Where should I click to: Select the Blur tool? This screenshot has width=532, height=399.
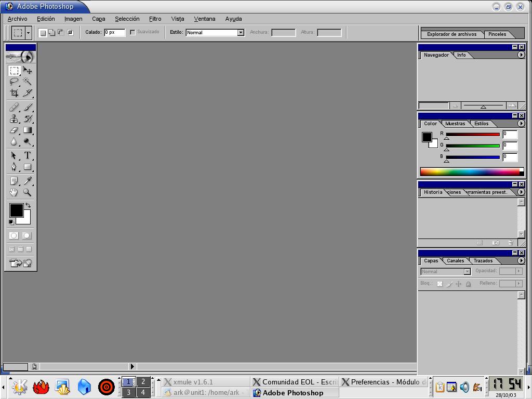pyautogui.click(x=14, y=141)
